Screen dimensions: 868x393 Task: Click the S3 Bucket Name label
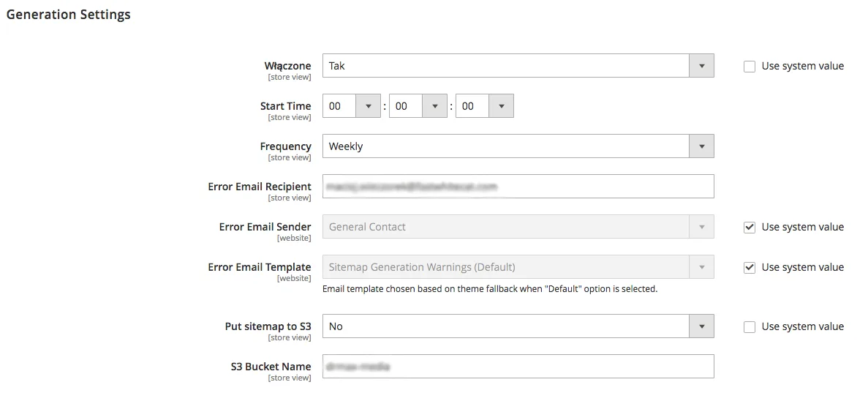tap(271, 367)
